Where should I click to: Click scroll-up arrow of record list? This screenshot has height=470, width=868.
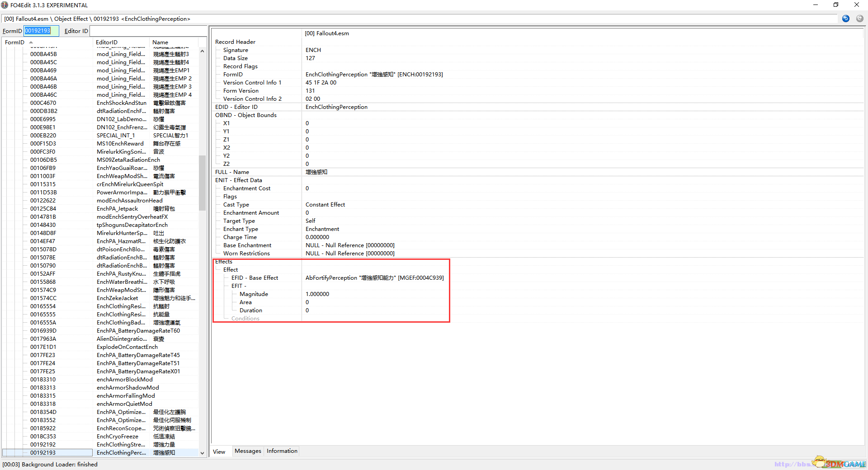coord(202,51)
